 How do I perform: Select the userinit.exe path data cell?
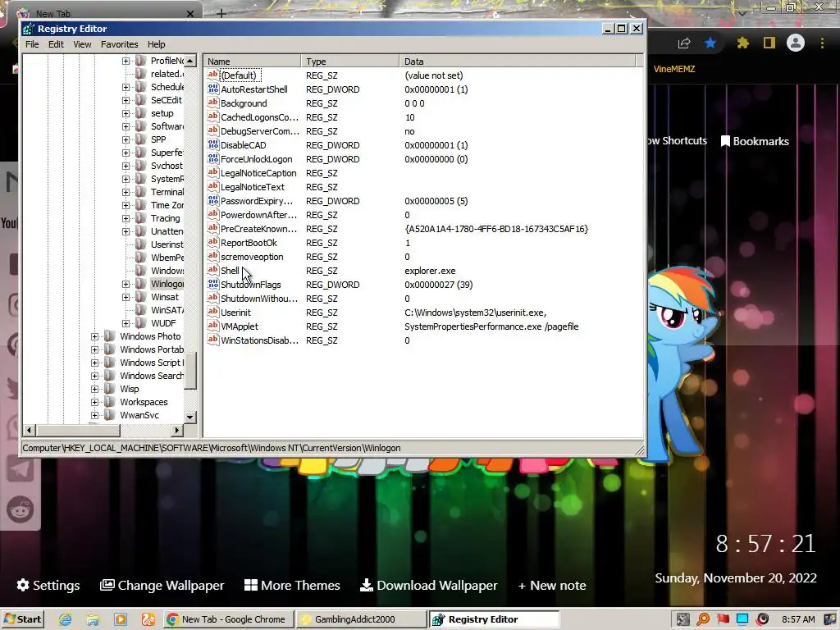click(x=475, y=313)
